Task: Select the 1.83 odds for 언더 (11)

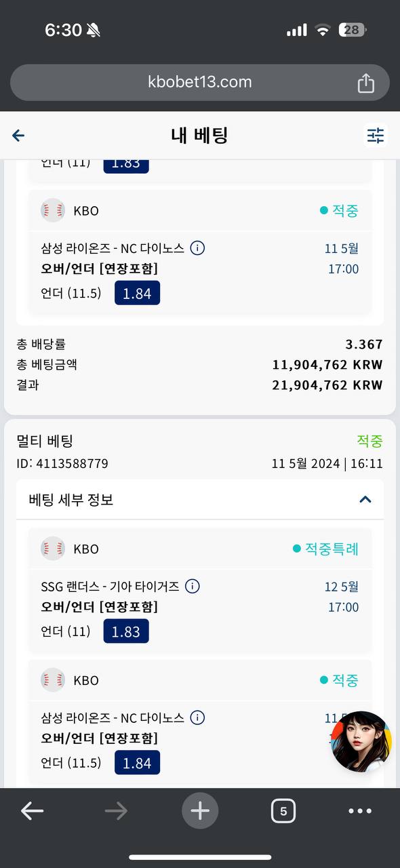Action: click(x=126, y=631)
